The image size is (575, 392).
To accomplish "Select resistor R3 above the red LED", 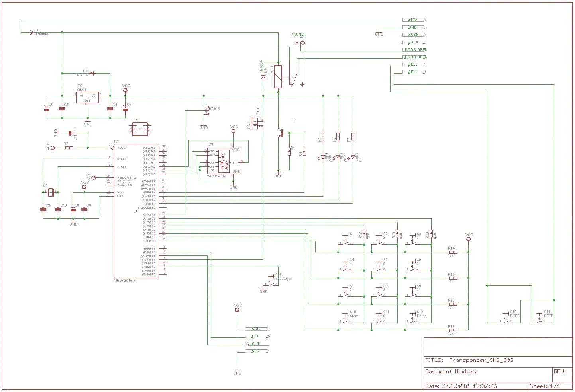I will [x=353, y=137].
